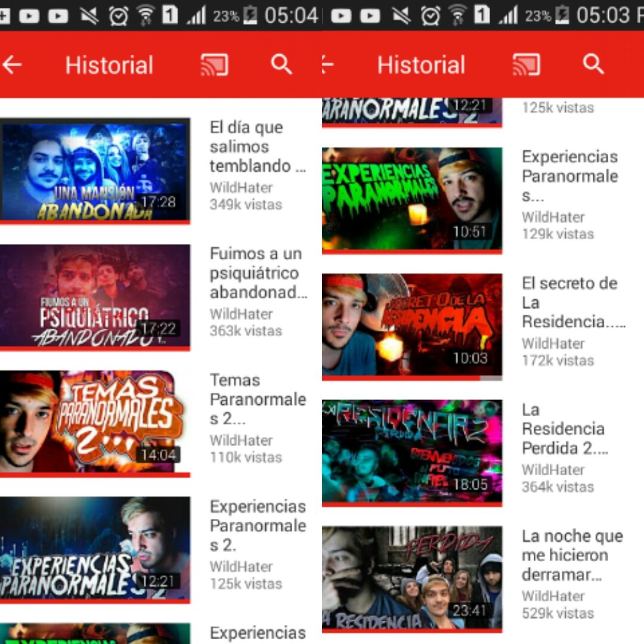Tap the '129k vistas' view count
The width and height of the screenshot is (644, 644).
[x=558, y=234]
